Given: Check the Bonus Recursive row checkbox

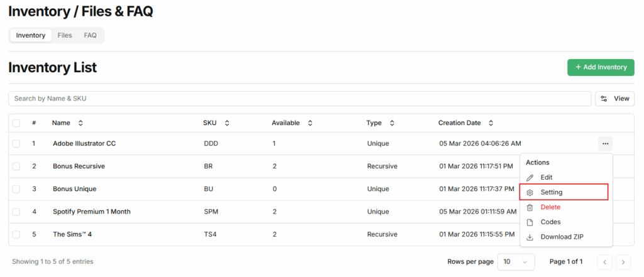Looking at the screenshot, I should click(16, 166).
